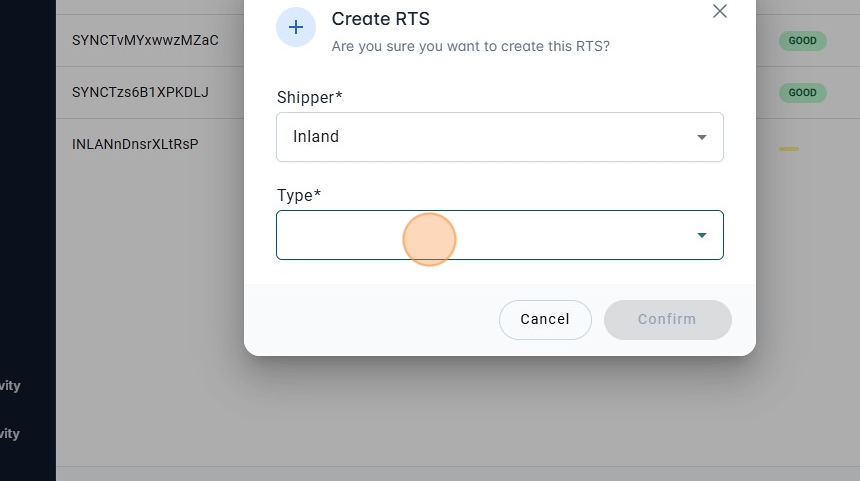Click GOOD badge on the SYNCTzs6B1XPKDLJ row
The image size is (860, 481).
tap(802, 93)
